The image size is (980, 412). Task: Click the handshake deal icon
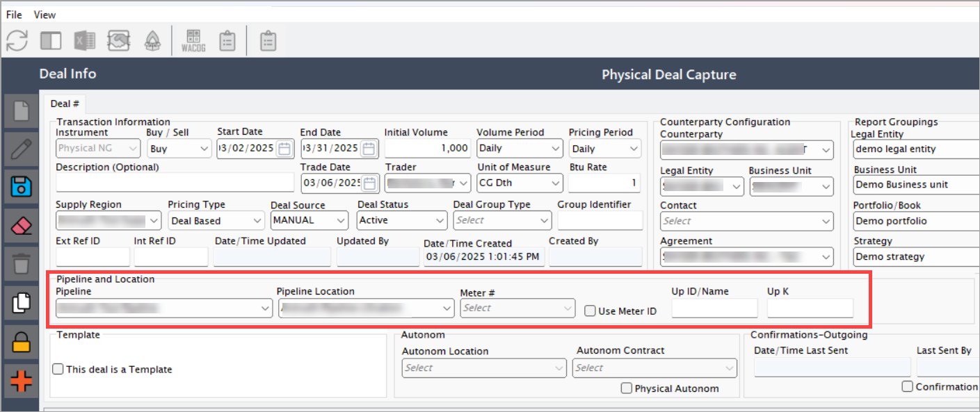[119, 40]
